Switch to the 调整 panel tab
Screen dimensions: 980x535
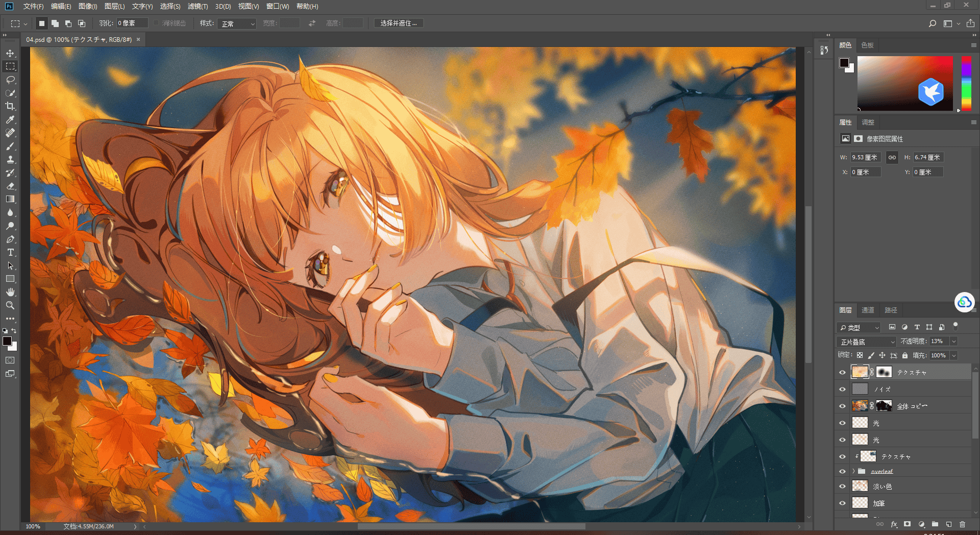868,122
